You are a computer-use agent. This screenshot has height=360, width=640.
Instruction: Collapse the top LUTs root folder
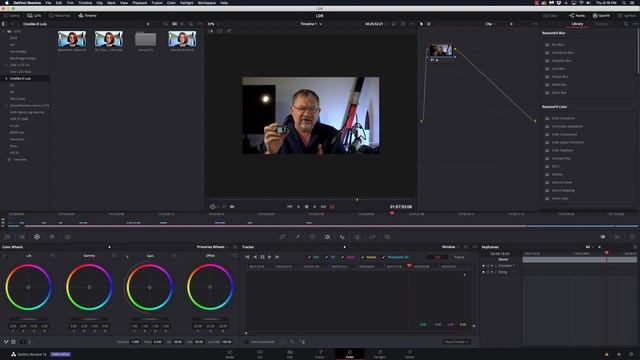pos(4,31)
